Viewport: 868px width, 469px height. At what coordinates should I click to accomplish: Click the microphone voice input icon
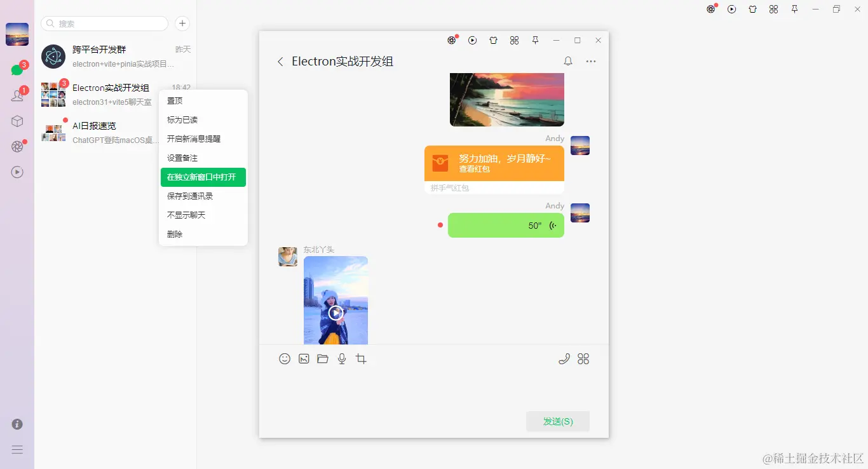[x=342, y=358]
